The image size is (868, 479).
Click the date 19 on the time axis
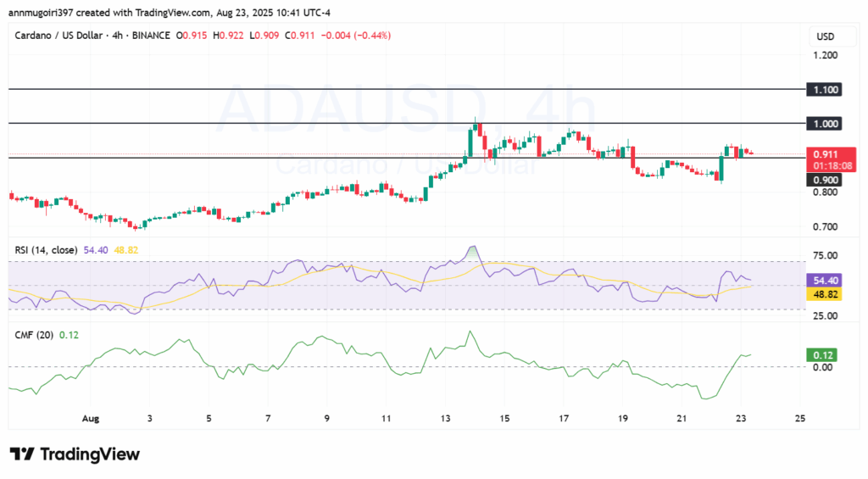(x=623, y=419)
